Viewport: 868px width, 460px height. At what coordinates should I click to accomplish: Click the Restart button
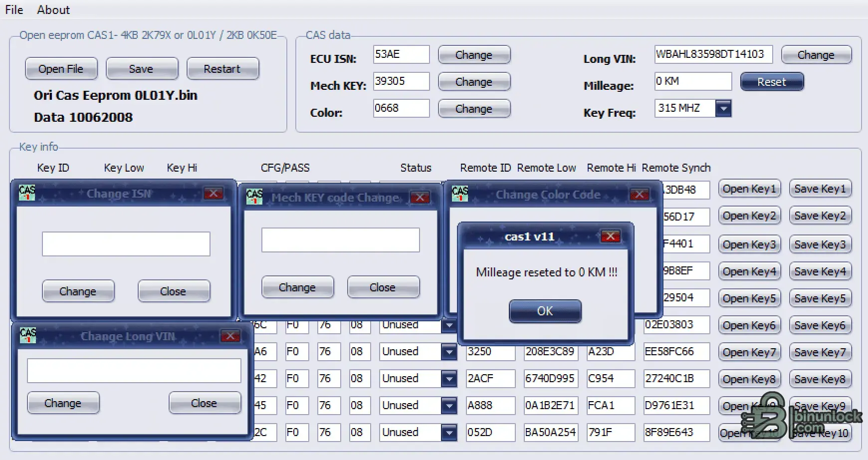click(222, 69)
